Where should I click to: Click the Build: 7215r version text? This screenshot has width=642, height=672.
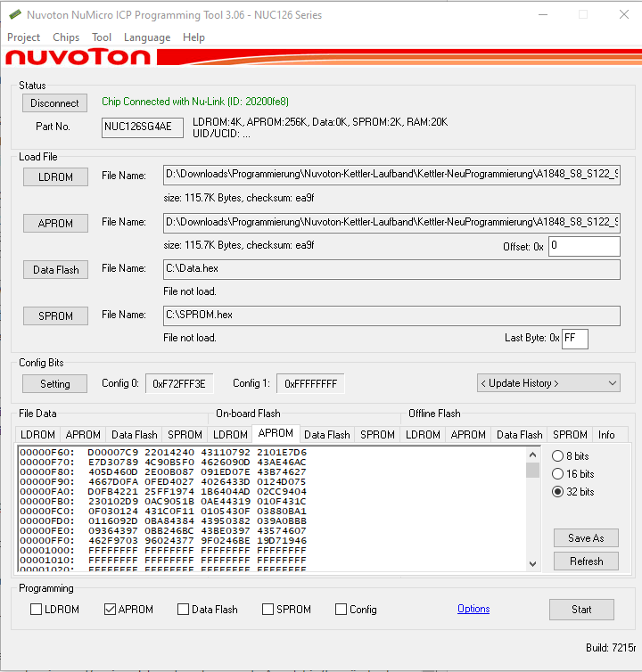point(611,648)
